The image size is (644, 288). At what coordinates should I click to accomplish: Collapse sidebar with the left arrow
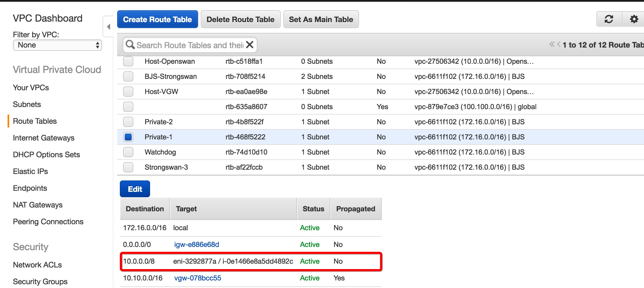coord(109,27)
